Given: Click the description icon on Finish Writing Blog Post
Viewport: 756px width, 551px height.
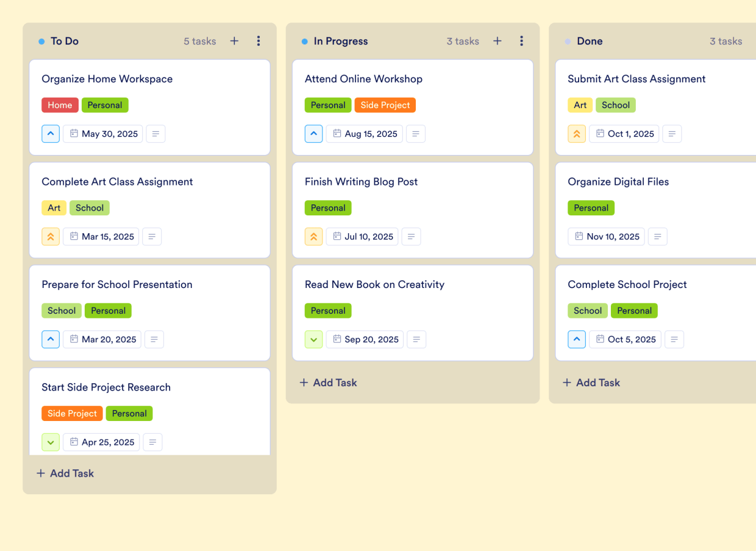Looking at the screenshot, I should click(x=411, y=236).
